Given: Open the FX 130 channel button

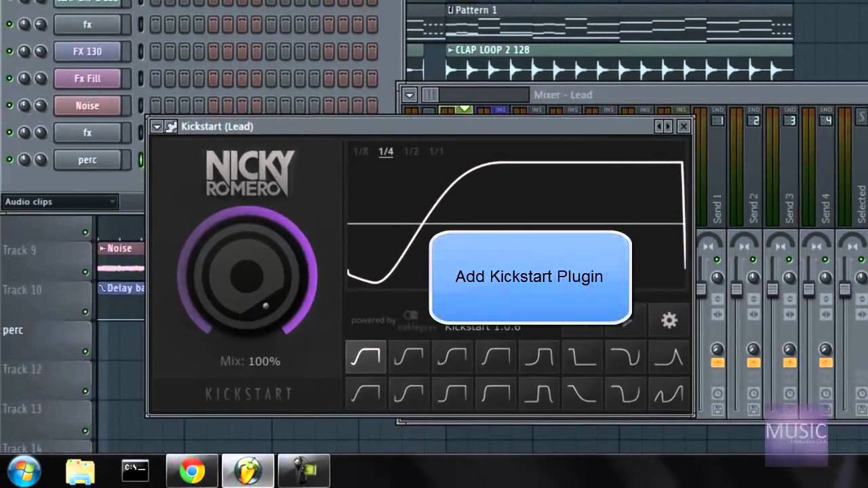Looking at the screenshot, I should pos(87,52).
